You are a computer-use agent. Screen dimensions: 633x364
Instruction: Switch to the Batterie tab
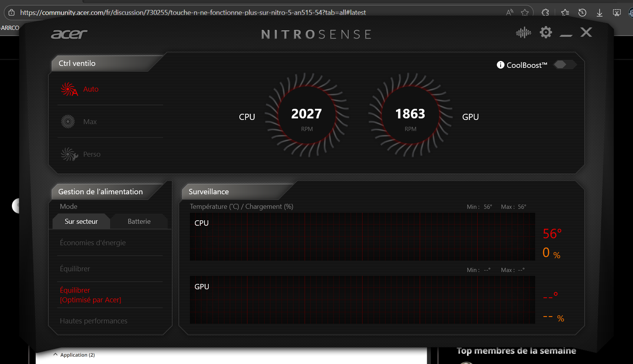pyautogui.click(x=139, y=221)
